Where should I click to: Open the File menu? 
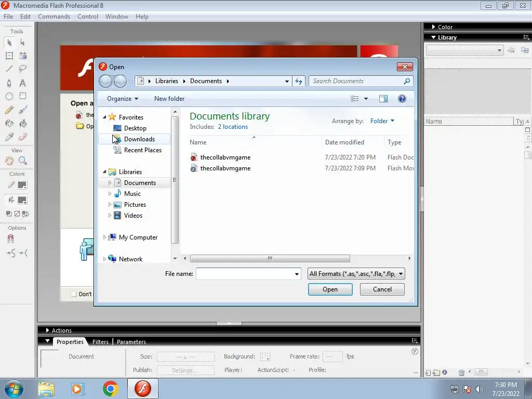coord(8,17)
